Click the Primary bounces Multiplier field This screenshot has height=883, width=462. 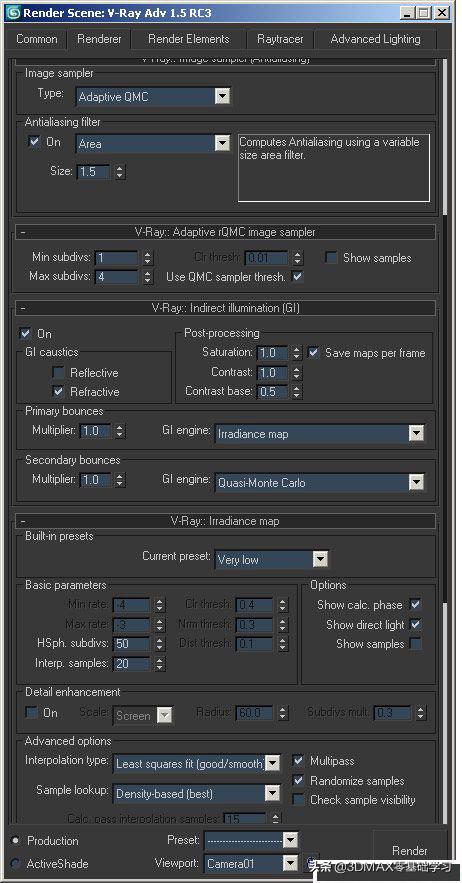(96, 431)
